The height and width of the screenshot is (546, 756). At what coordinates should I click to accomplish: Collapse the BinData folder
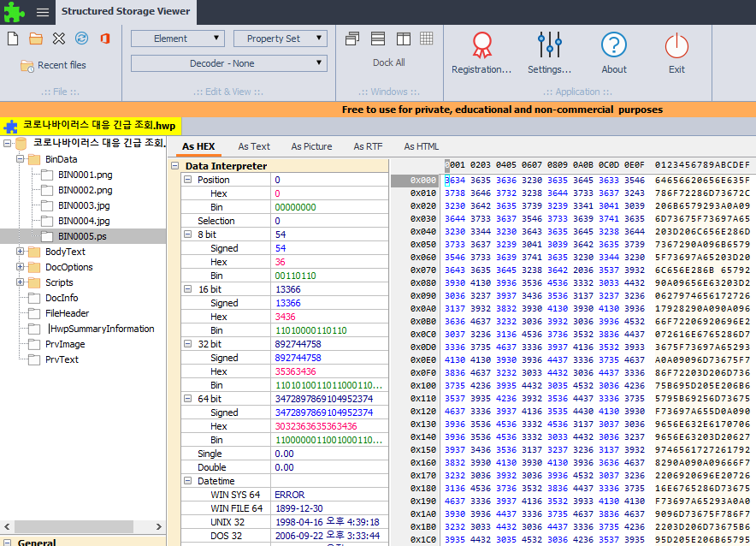pos(20,158)
